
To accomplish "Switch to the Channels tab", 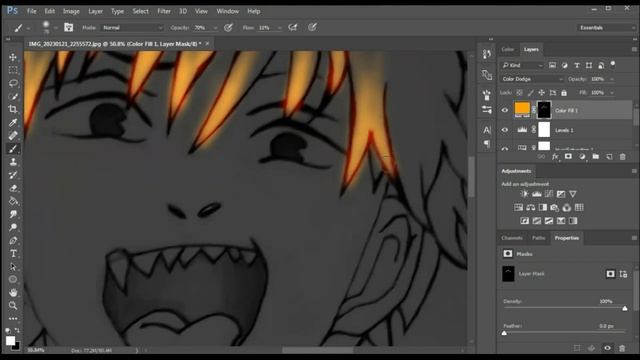I will coord(511,238).
